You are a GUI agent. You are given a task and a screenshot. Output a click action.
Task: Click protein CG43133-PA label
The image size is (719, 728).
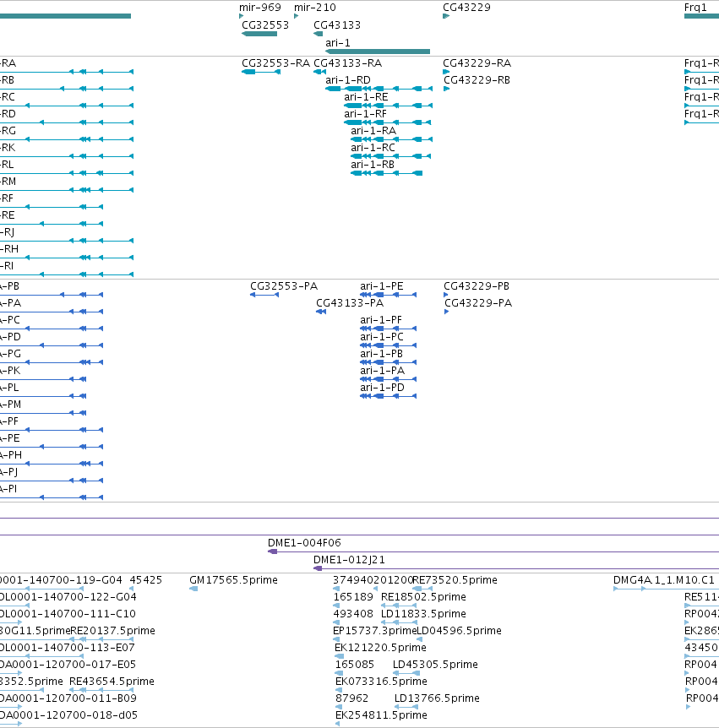[x=350, y=303]
